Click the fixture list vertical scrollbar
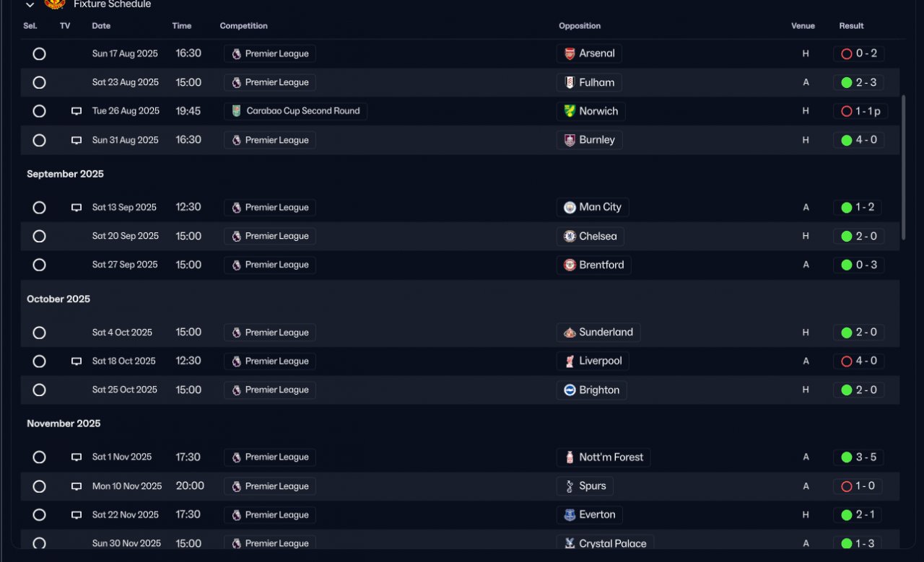 click(902, 167)
